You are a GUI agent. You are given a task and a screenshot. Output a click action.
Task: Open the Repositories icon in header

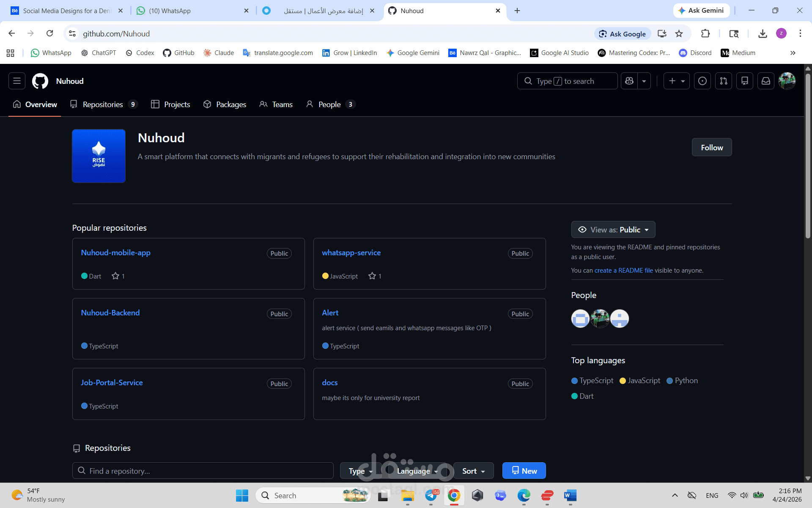[x=745, y=81]
